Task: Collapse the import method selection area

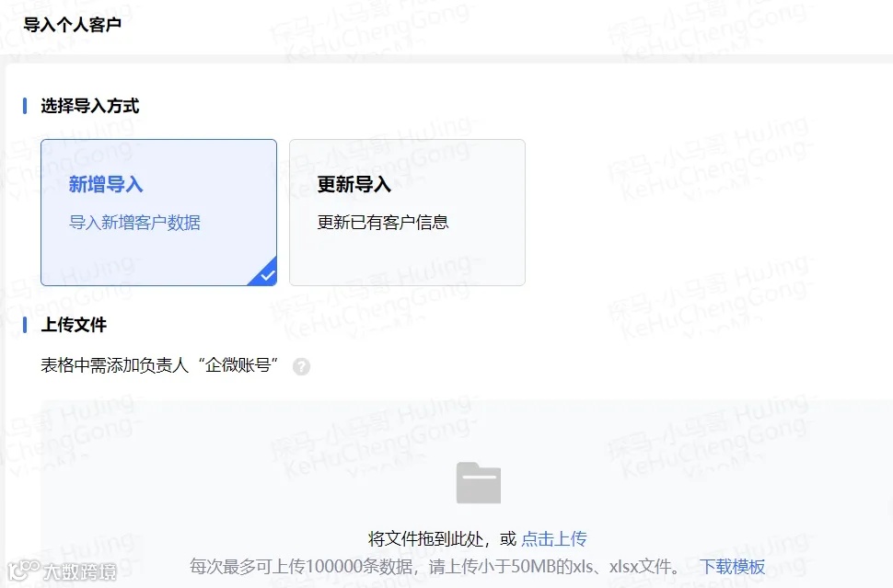Action: click(x=87, y=106)
